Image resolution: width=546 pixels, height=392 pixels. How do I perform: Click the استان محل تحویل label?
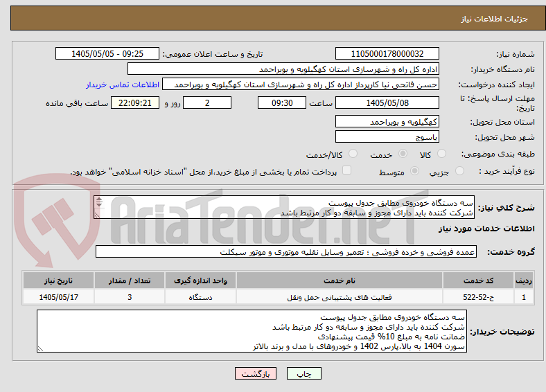pyautogui.click(x=502, y=122)
